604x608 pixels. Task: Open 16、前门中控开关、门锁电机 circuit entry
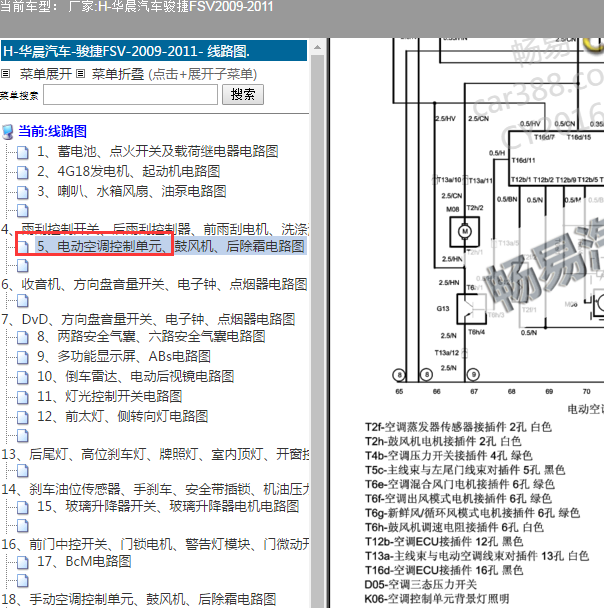click(x=155, y=544)
